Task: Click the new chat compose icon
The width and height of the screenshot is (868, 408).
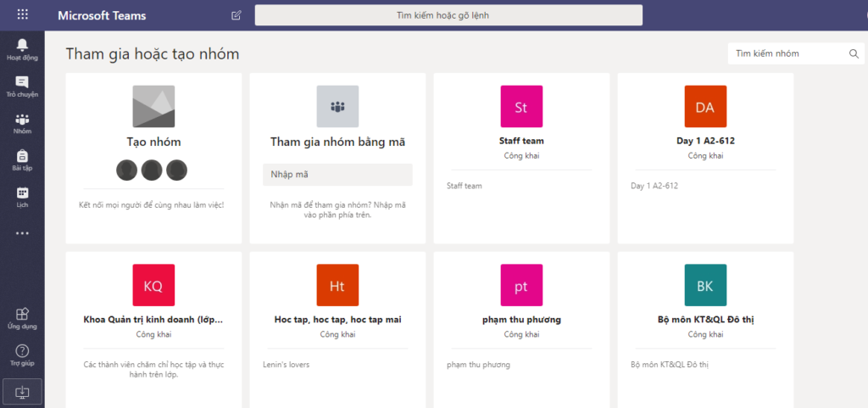Action: pos(236,15)
